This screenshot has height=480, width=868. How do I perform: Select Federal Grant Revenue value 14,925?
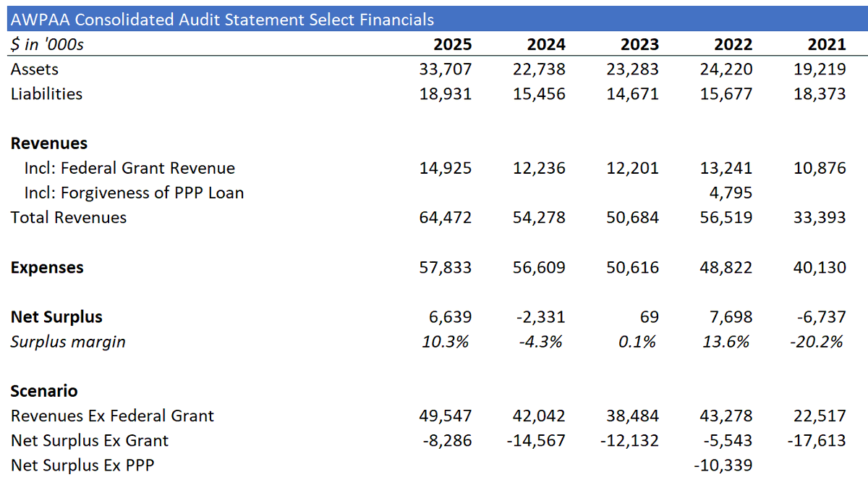click(446, 168)
